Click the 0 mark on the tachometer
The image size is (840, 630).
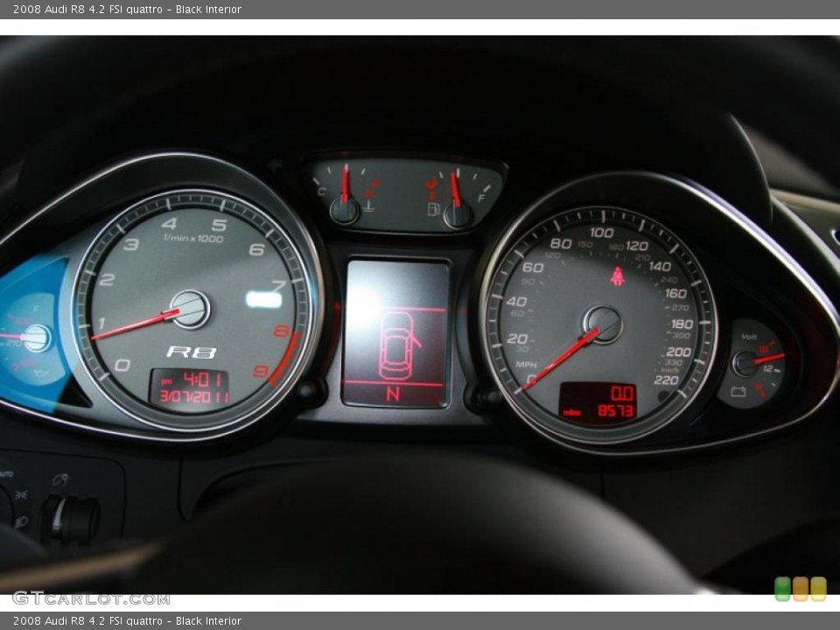point(122,366)
